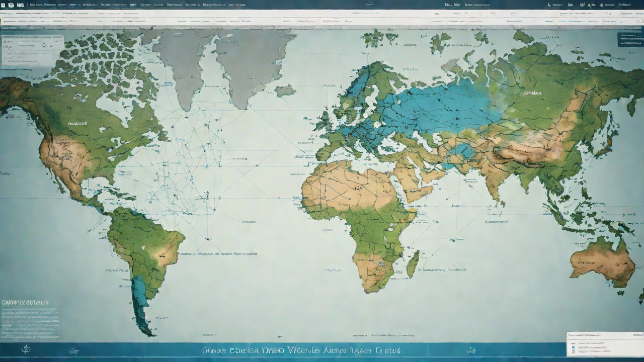
Task: Click the legend heading at bottom left
Action: tap(25, 303)
